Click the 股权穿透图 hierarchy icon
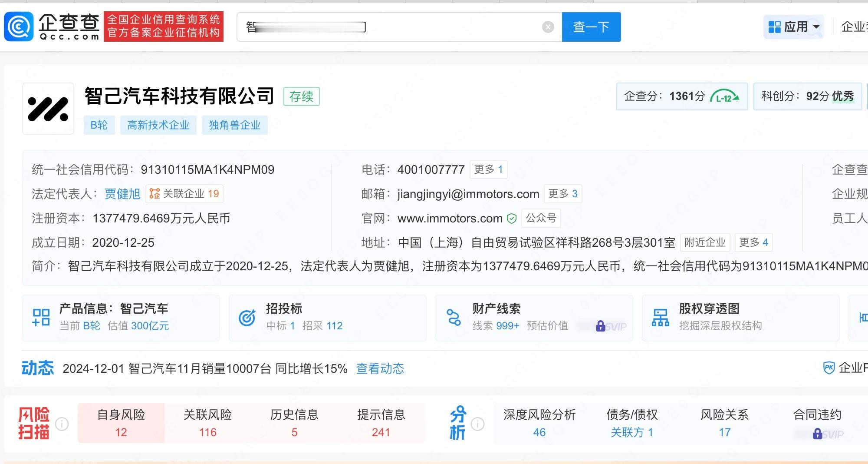Viewport: 868px width, 464px height. pyautogui.click(x=661, y=318)
